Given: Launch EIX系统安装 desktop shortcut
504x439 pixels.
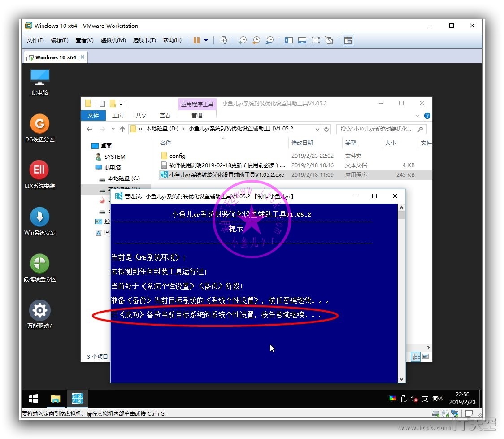Looking at the screenshot, I should 39,175.
